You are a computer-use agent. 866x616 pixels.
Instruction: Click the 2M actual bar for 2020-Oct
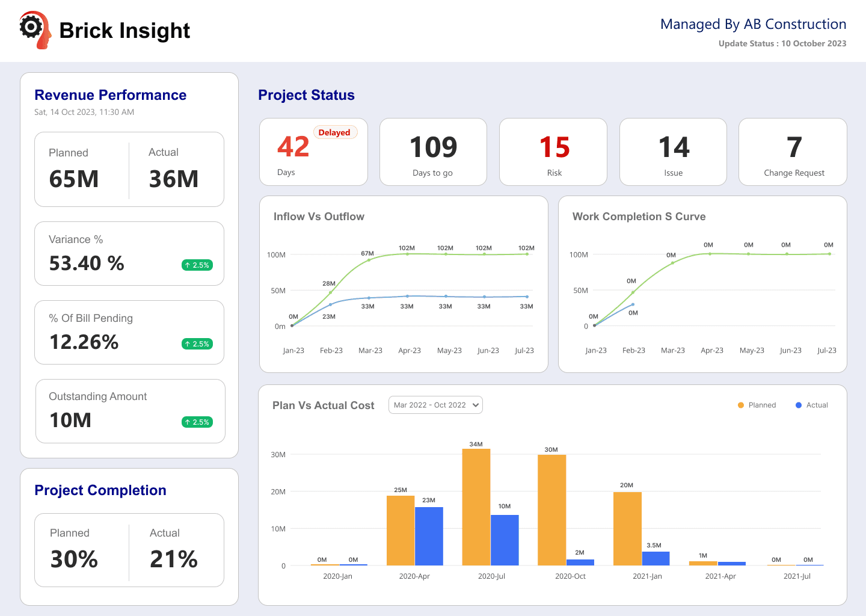tap(580, 562)
